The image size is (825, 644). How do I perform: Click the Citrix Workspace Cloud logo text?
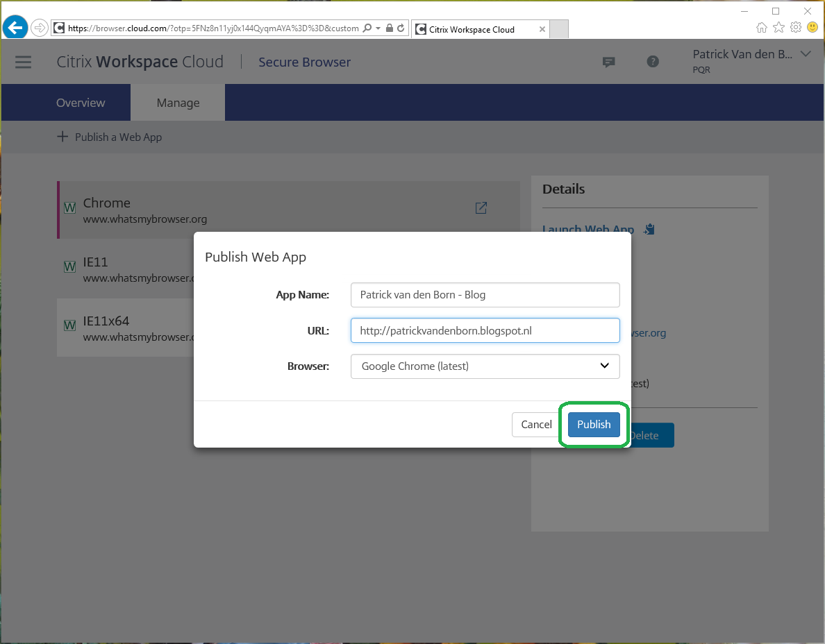coord(140,62)
